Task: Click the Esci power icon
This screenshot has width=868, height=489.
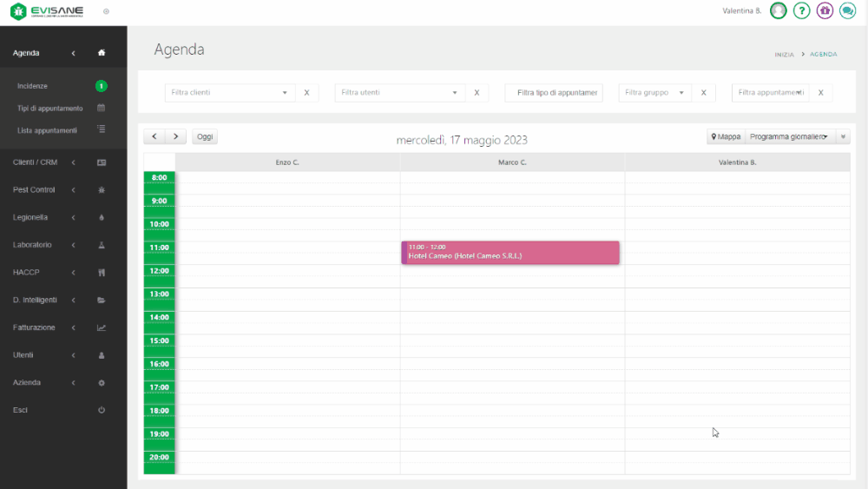Action: tap(102, 409)
